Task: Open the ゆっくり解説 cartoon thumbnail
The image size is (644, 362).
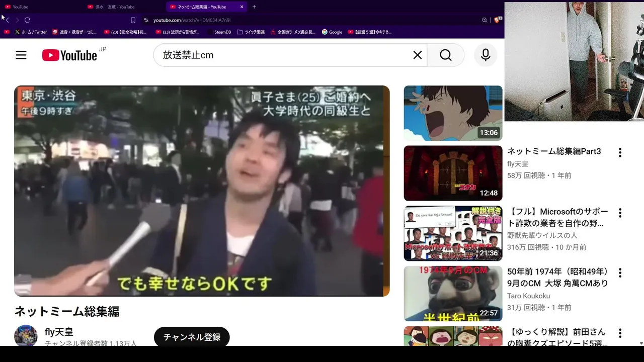Action: coord(453,336)
